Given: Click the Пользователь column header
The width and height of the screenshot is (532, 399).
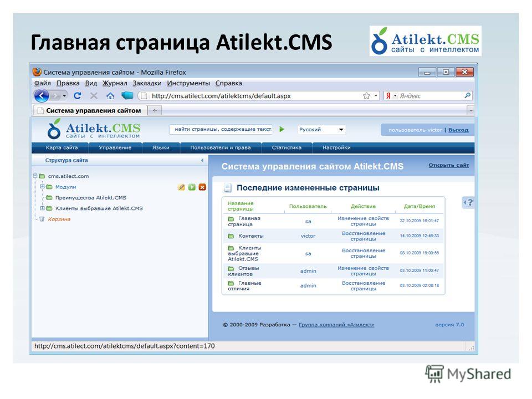Looking at the screenshot, I should (x=308, y=206).
